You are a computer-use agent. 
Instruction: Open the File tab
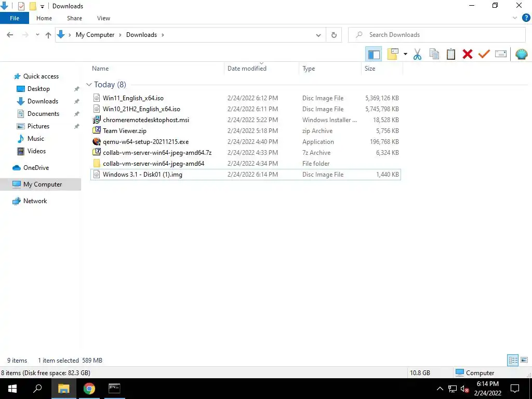(x=15, y=18)
